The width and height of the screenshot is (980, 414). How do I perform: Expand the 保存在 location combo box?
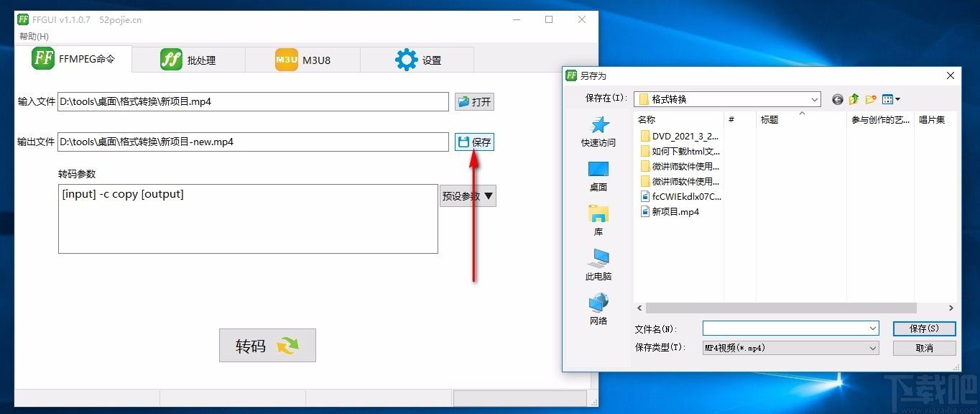coord(814,98)
